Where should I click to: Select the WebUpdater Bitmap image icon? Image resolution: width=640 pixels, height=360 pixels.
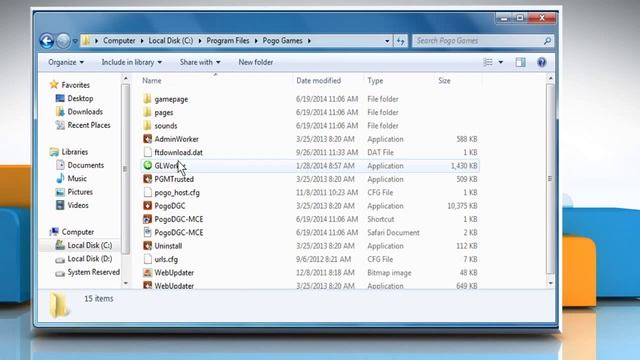click(x=147, y=273)
